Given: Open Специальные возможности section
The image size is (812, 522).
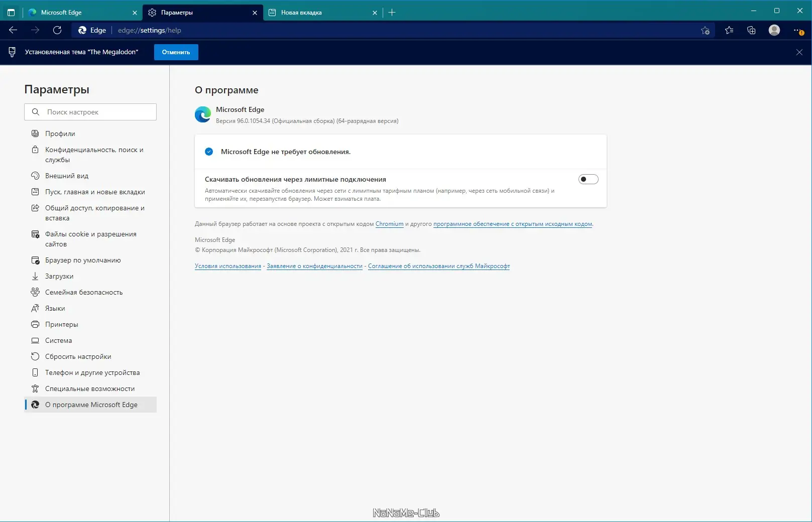Looking at the screenshot, I should tap(90, 388).
